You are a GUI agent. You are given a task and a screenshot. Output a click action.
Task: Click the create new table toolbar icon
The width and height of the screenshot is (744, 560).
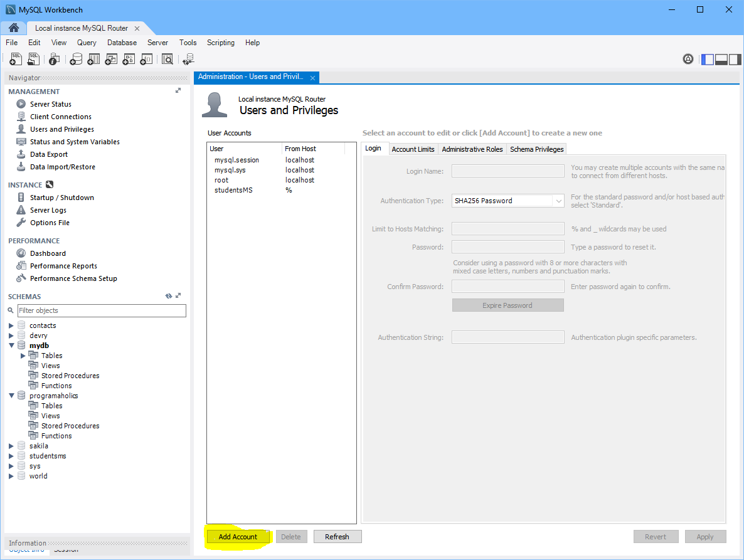pyautogui.click(x=93, y=59)
